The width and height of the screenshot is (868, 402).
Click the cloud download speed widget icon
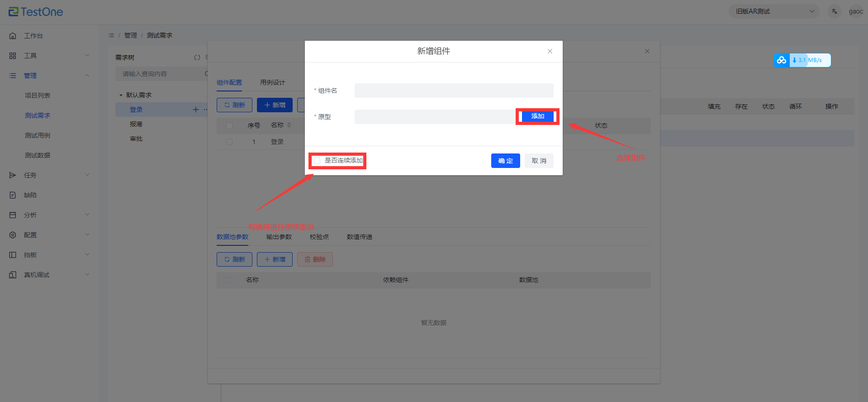click(781, 60)
